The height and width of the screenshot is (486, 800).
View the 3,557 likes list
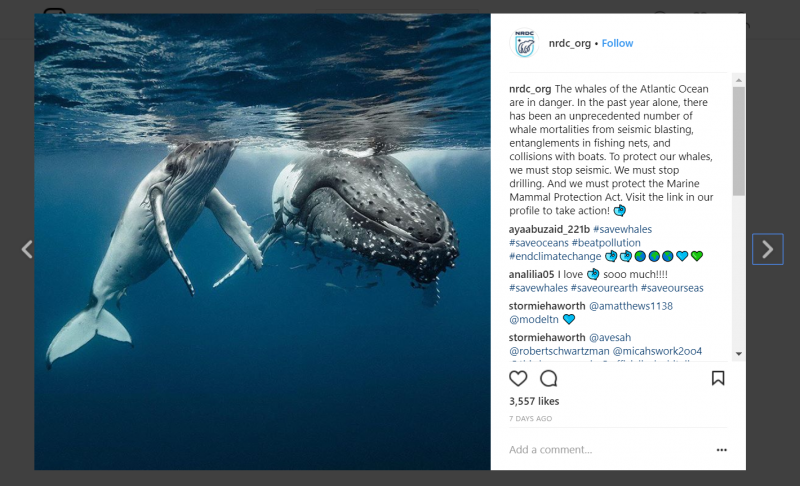tap(534, 401)
